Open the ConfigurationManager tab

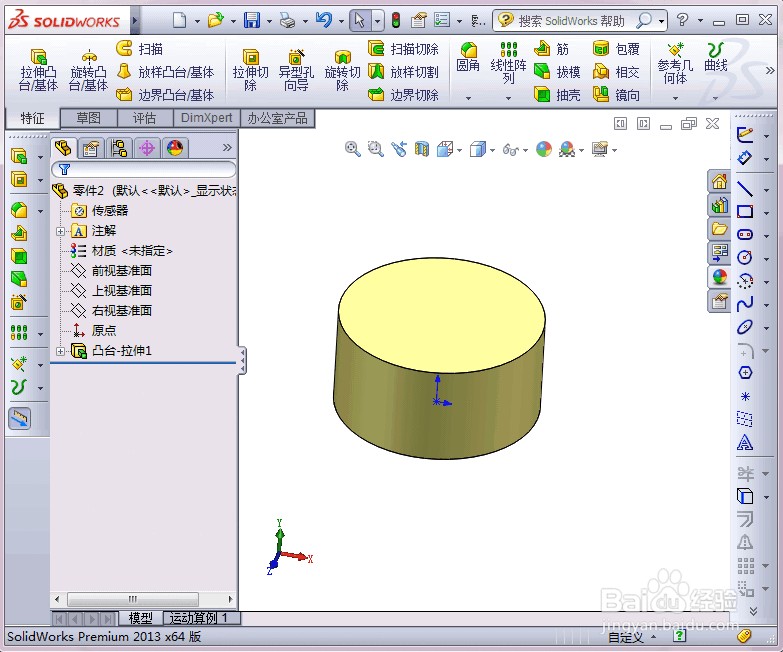coord(119,148)
